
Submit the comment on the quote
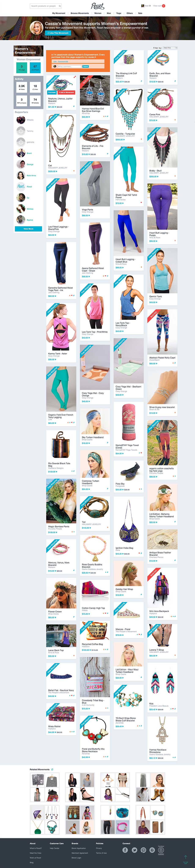[x=85, y=66]
